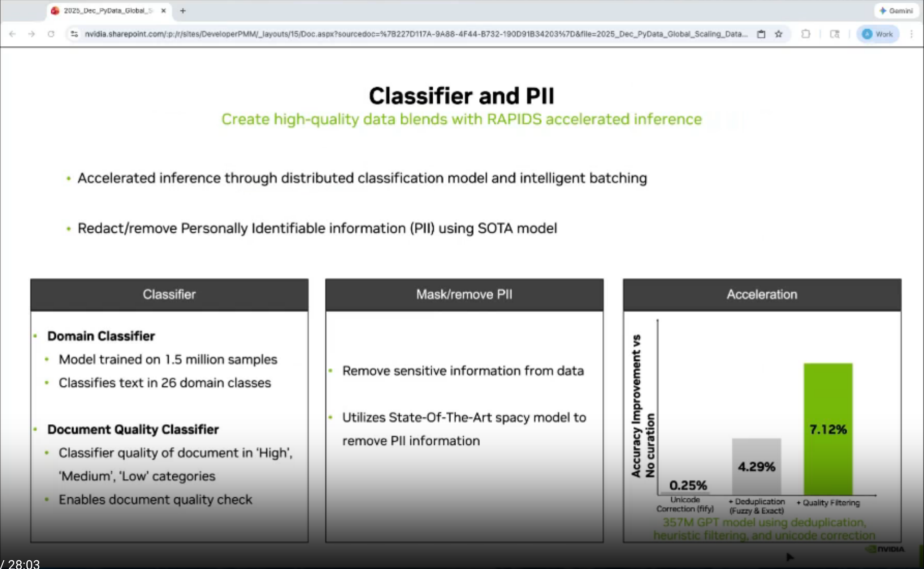Click the clipboard icon in address bar

[761, 34]
